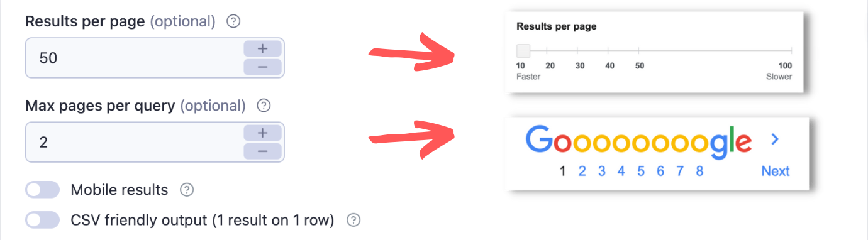Increase Max pages per query with plus
The height and width of the screenshot is (240, 868).
click(x=262, y=133)
